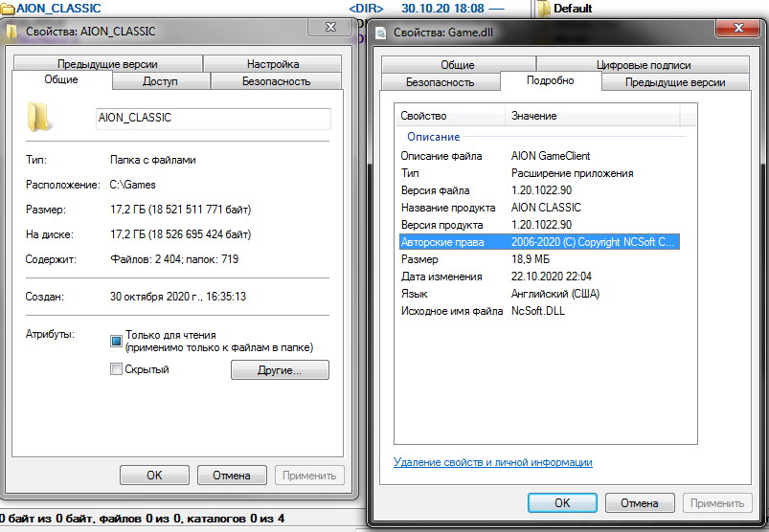Click the 'Свойство' column header
This screenshot has width=769, height=532.
(450, 116)
